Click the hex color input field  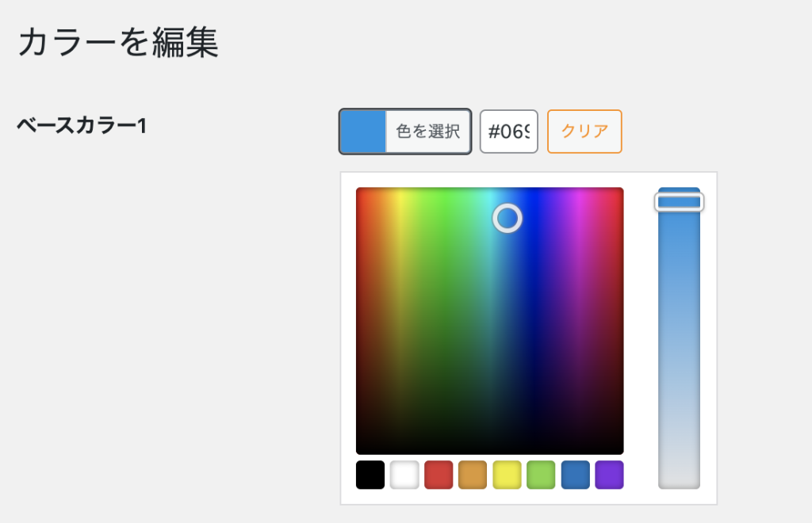[x=509, y=132]
